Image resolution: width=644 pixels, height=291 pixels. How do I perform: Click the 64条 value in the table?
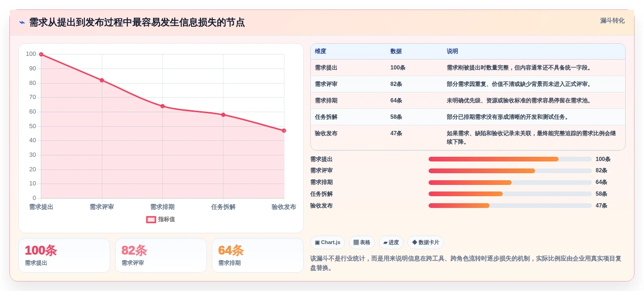coord(397,100)
